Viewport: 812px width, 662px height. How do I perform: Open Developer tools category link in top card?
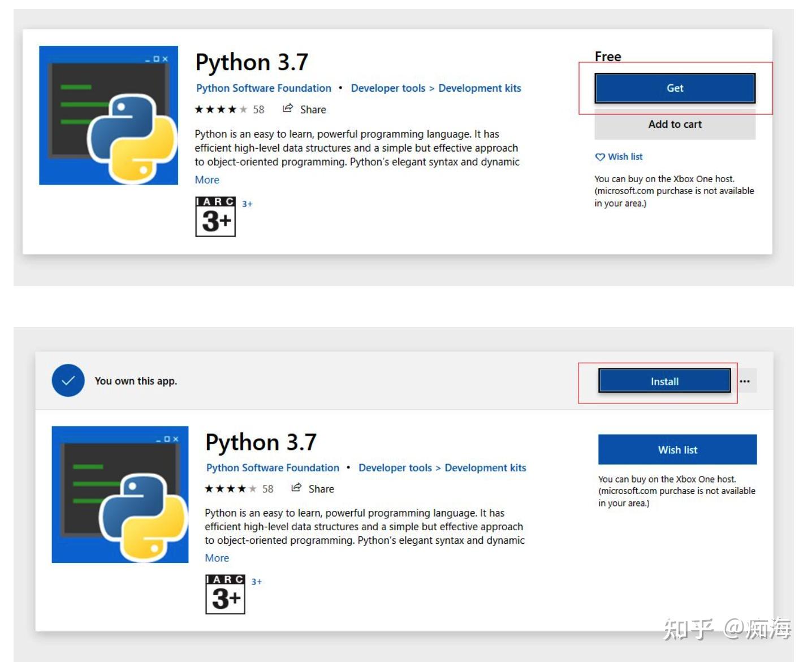[x=388, y=88]
